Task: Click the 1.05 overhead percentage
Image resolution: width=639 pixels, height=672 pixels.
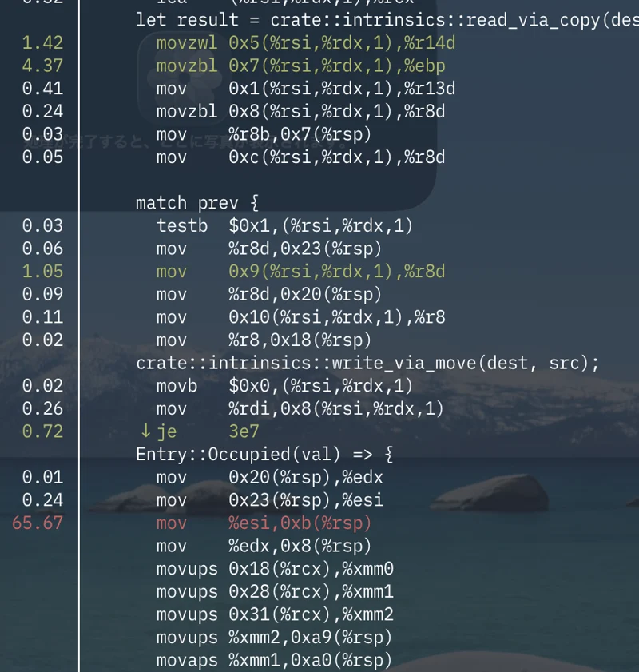Action: (x=42, y=272)
